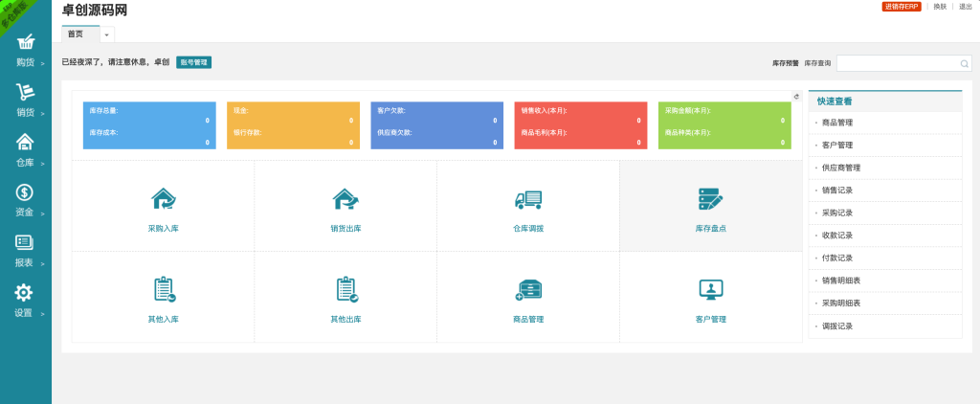Open the 资金 dollar coin sidebar icon
Image resolution: width=980 pixels, height=404 pixels.
[x=24, y=192]
